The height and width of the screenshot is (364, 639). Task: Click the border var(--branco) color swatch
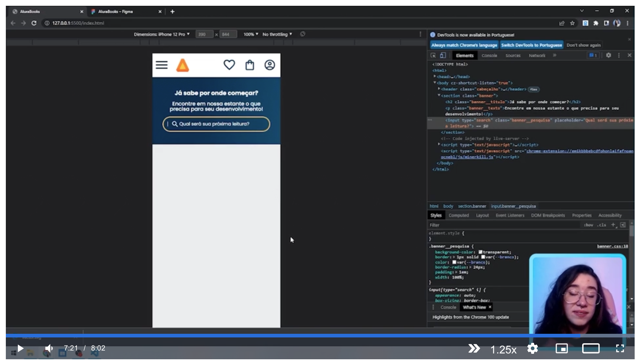pos(483,257)
